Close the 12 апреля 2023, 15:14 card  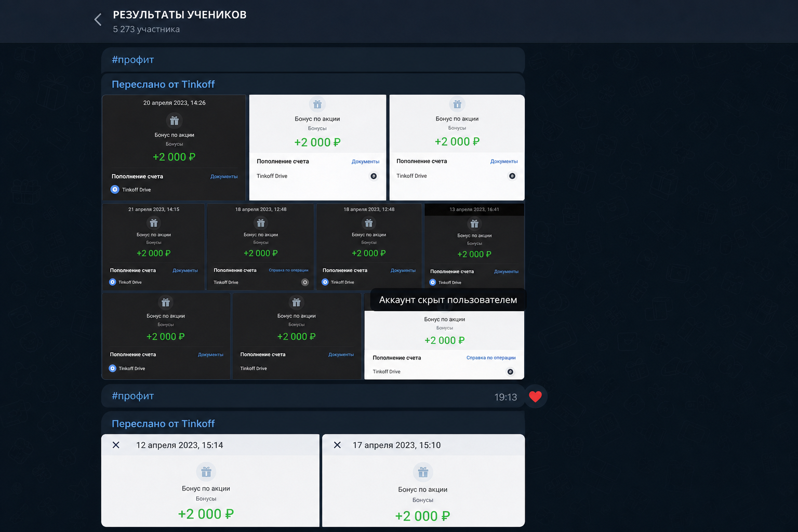116,445
